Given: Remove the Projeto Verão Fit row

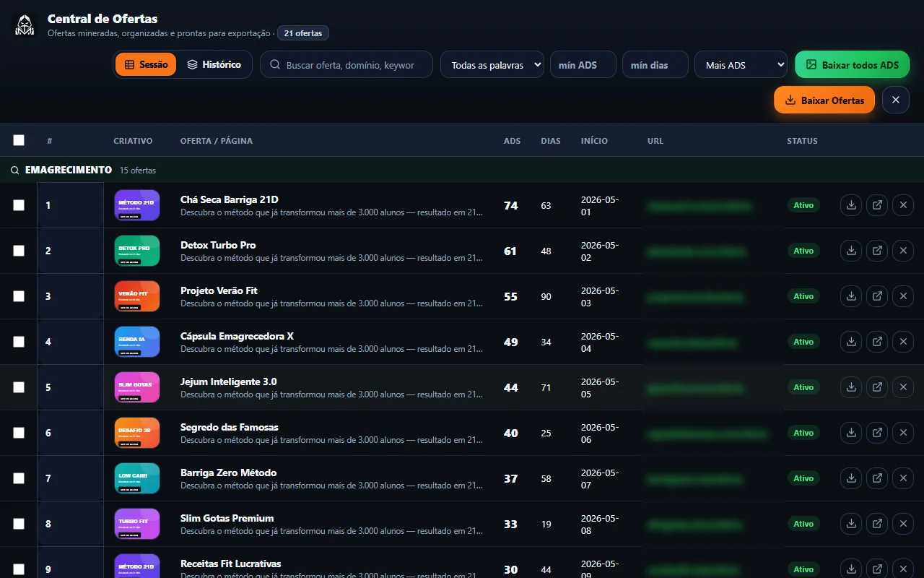Looking at the screenshot, I should 903,296.
